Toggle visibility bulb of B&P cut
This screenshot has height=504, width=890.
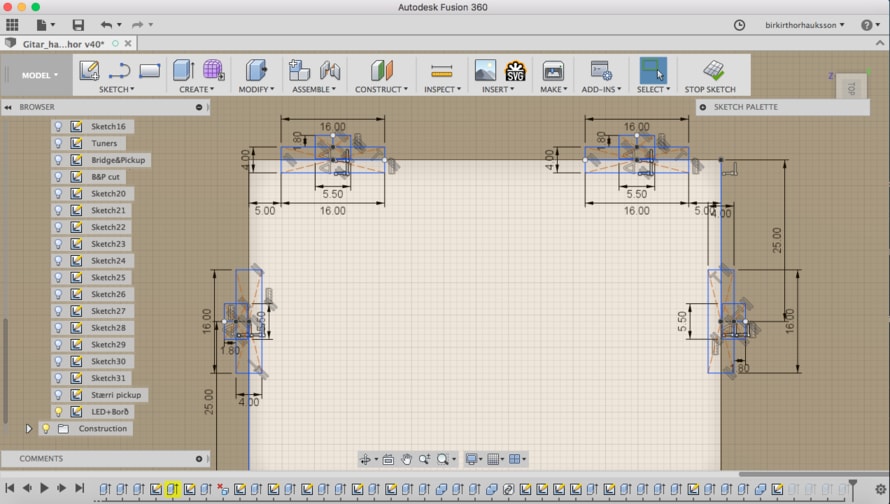[x=58, y=177]
